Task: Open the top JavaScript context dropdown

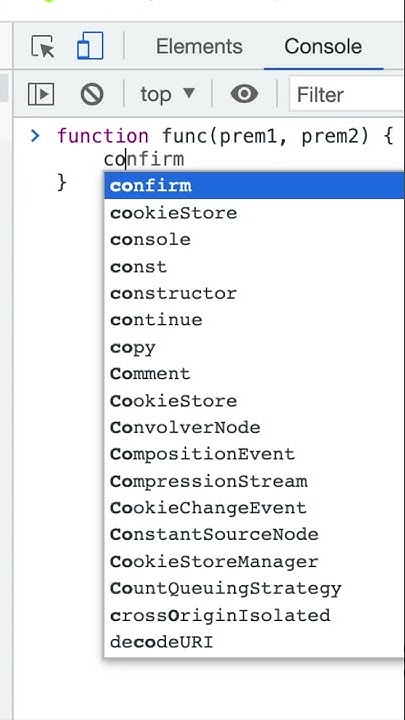Action: pos(168,95)
